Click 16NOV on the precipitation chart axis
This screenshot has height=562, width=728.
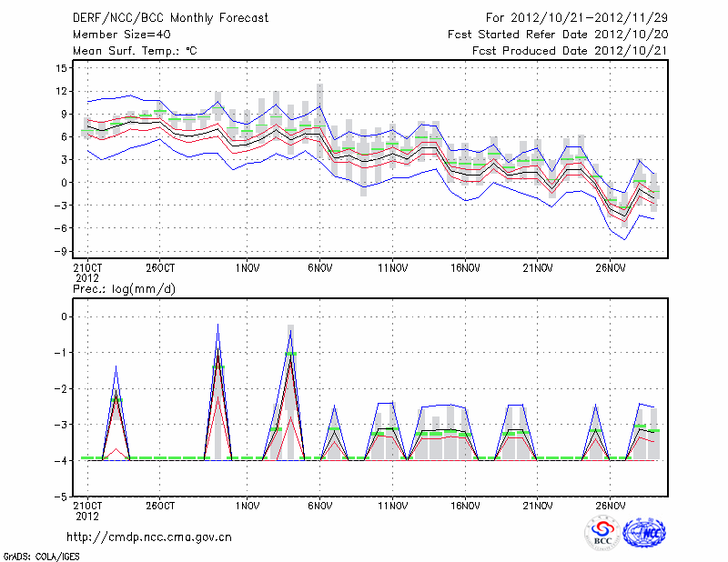click(x=465, y=506)
